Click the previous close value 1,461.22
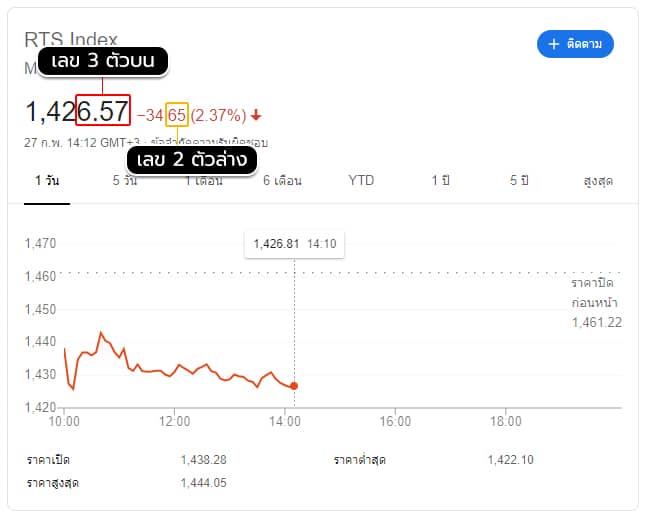Viewport: 647px width, 518px height. pyautogui.click(x=597, y=322)
